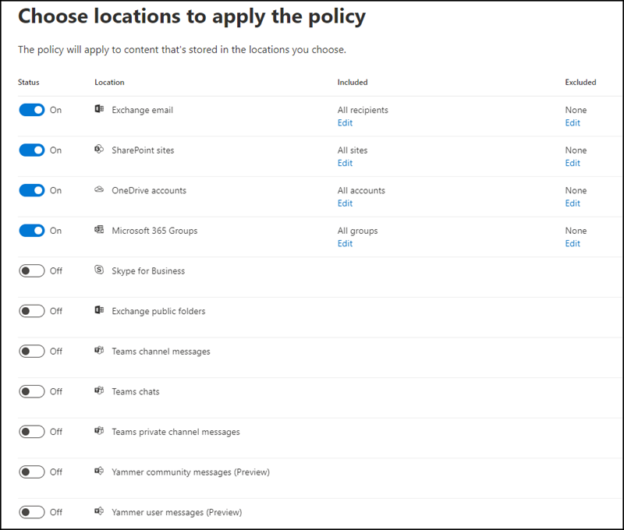
Task: Enable the Teams chats toggle
Action: [x=32, y=392]
